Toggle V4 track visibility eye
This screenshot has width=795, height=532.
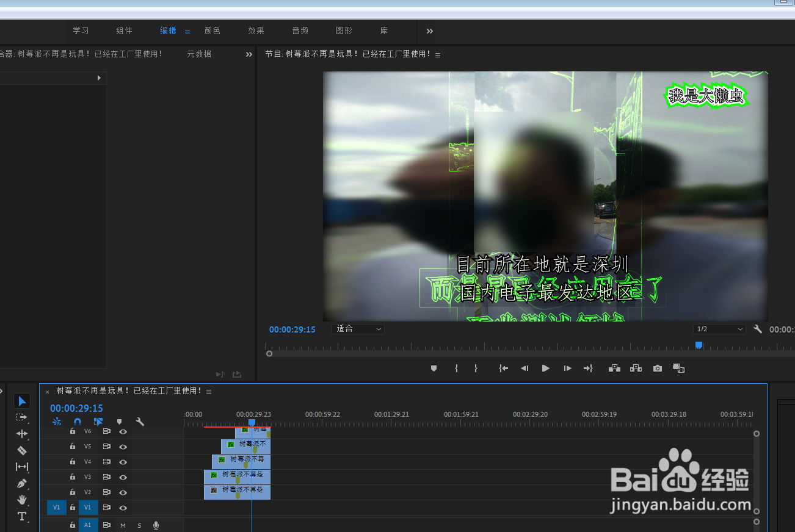[123, 462]
